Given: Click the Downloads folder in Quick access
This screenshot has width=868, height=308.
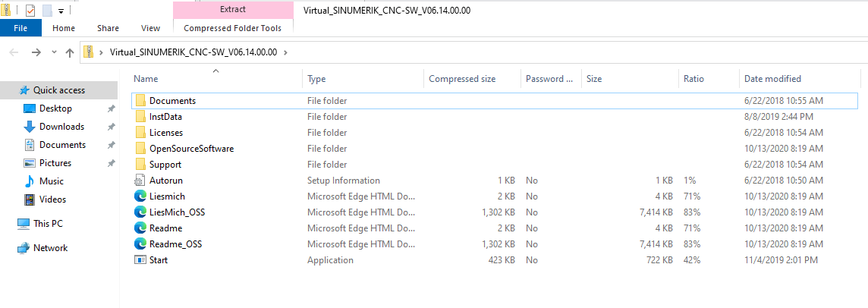Looking at the screenshot, I should point(61,127).
